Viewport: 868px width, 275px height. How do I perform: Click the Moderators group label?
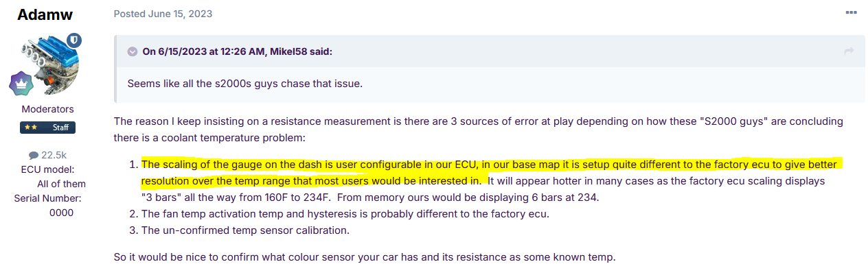47,109
